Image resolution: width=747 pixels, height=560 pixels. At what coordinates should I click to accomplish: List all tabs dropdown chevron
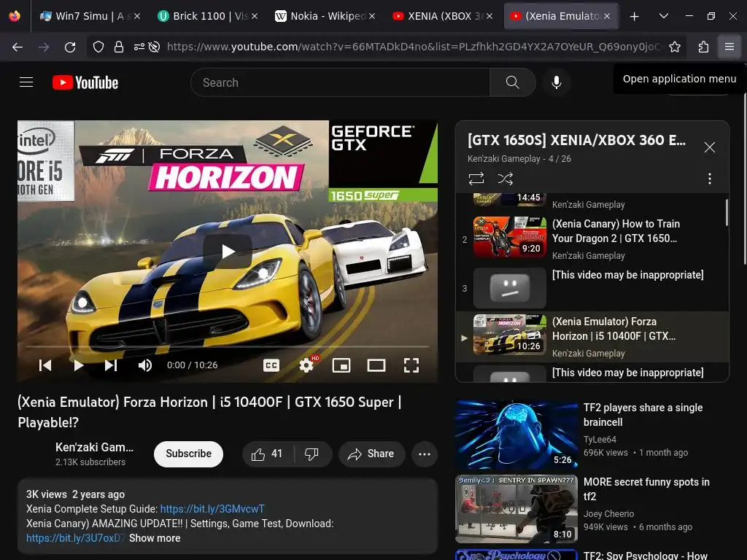pyautogui.click(x=663, y=16)
